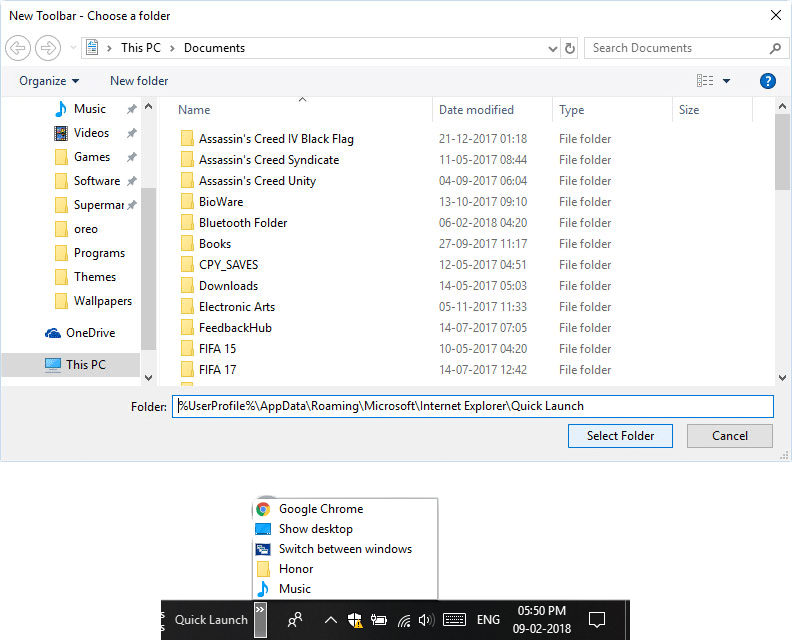
Task: Select OneDrive in the navigation pane
Action: 90,333
